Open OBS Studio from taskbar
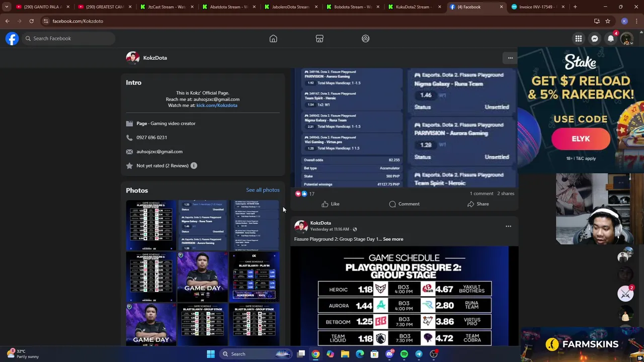 click(x=434, y=354)
